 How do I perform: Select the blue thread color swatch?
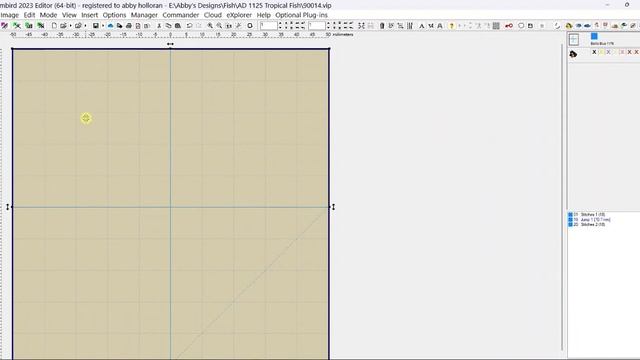click(594, 36)
